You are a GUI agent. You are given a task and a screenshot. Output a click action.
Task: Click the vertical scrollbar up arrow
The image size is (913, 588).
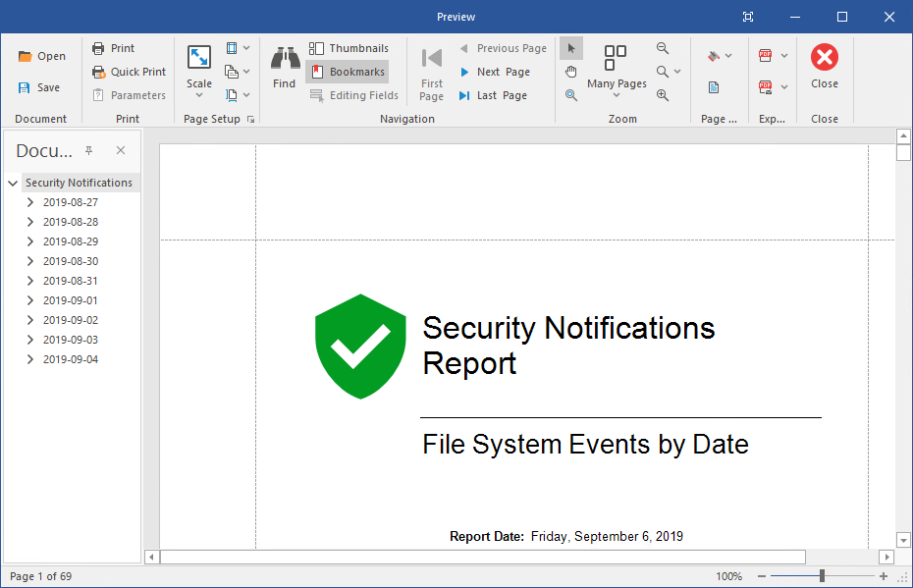pyautogui.click(x=903, y=136)
